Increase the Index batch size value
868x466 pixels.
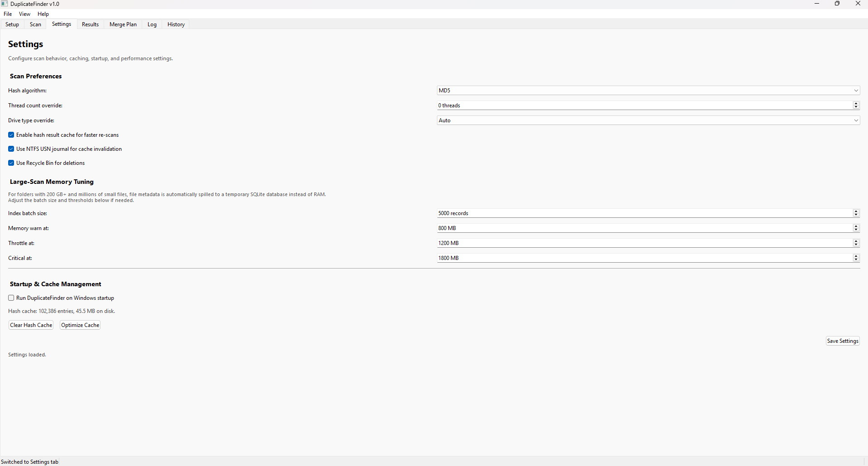[x=856, y=211]
